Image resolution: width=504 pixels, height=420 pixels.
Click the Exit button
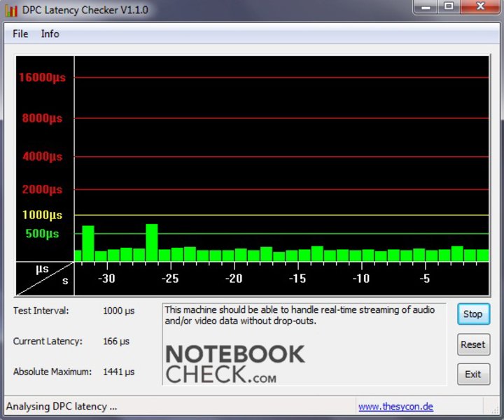click(x=473, y=374)
